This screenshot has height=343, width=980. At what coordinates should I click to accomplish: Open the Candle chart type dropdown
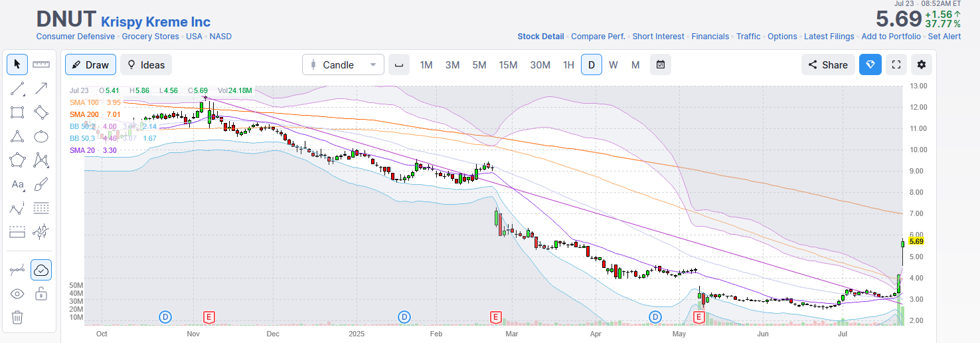(343, 64)
